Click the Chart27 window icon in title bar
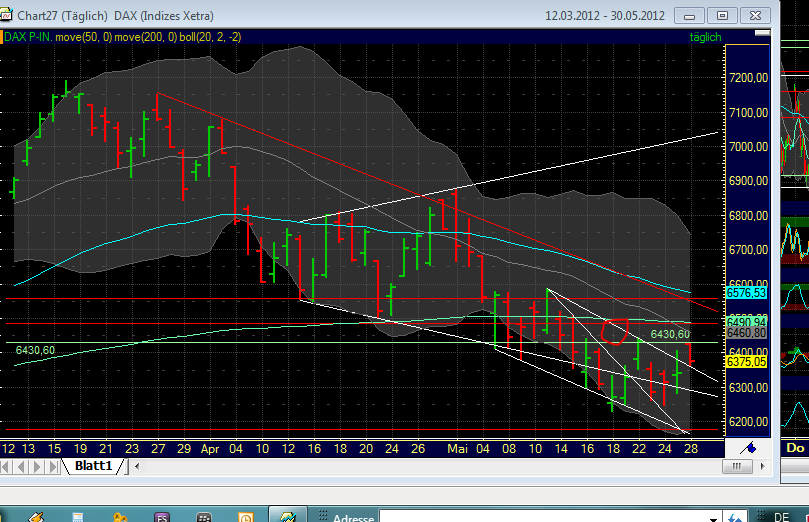The height and width of the screenshot is (522, 809). pos(6,15)
